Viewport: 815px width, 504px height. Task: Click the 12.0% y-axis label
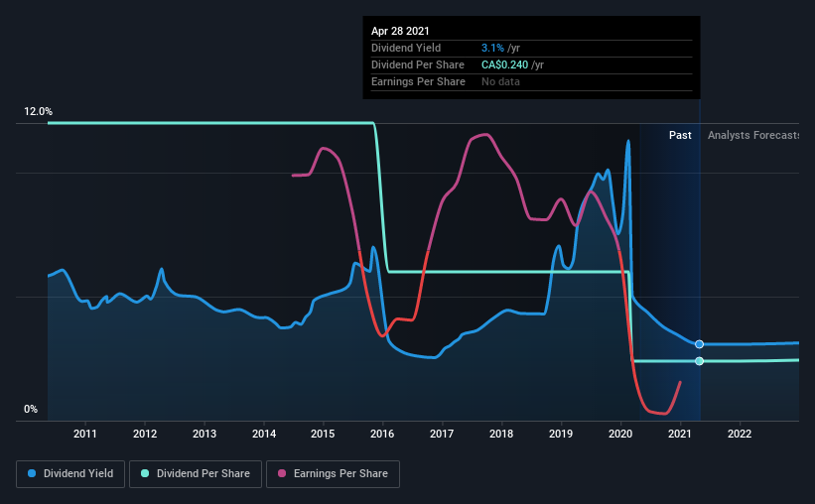click(x=38, y=112)
